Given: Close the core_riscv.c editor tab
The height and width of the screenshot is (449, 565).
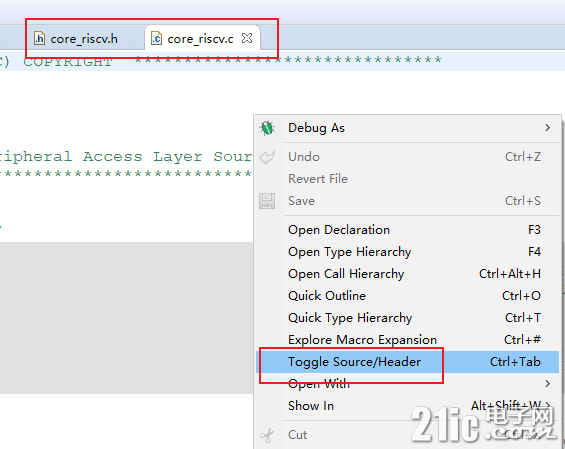Looking at the screenshot, I should [247, 38].
